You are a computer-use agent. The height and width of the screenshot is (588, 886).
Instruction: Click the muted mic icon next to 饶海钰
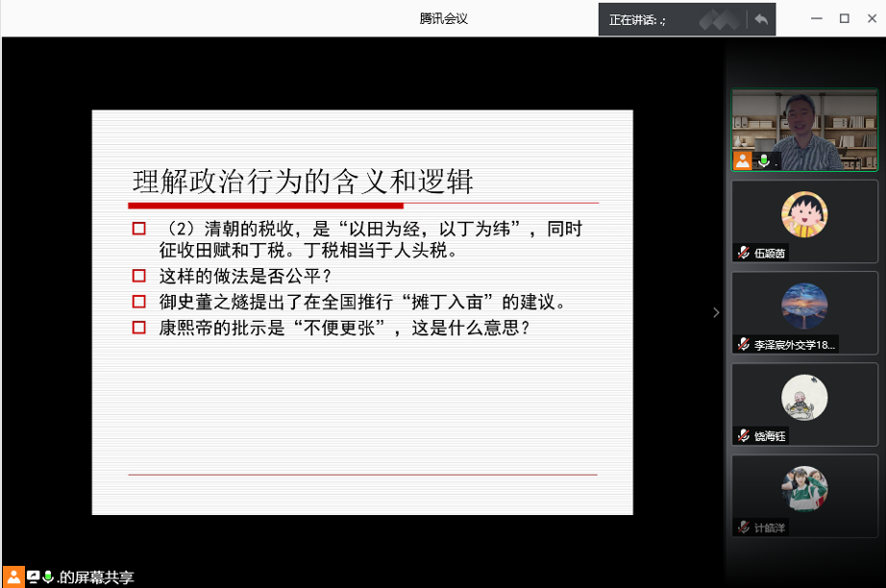pyautogui.click(x=743, y=435)
